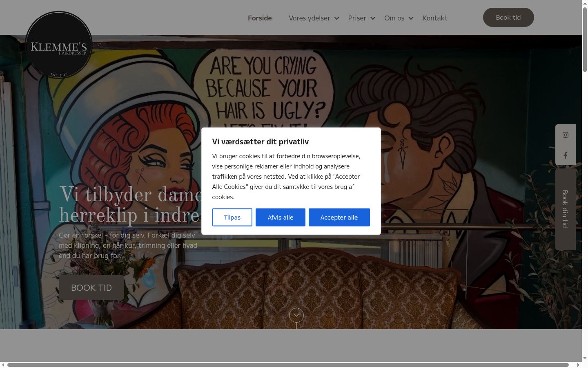Accept cookies with Accepter alle
Image resolution: width=588 pixels, height=368 pixels.
pos(339,217)
